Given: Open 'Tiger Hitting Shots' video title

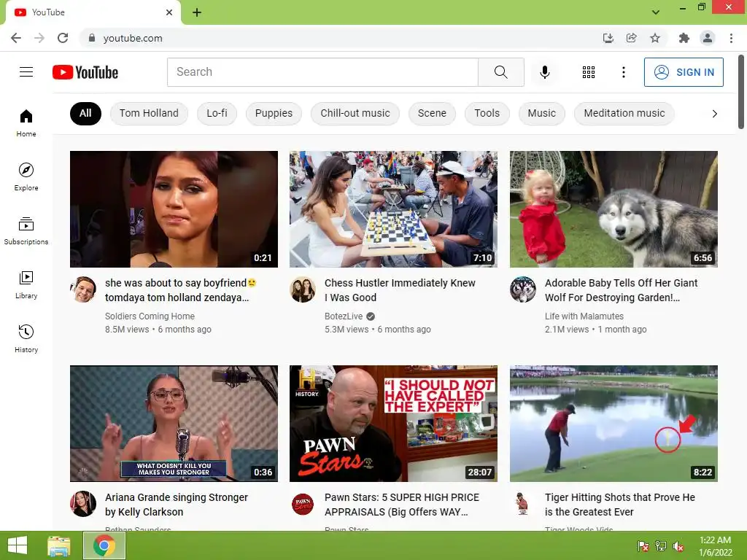Looking at the screenshot, I should tap(620, 505).
